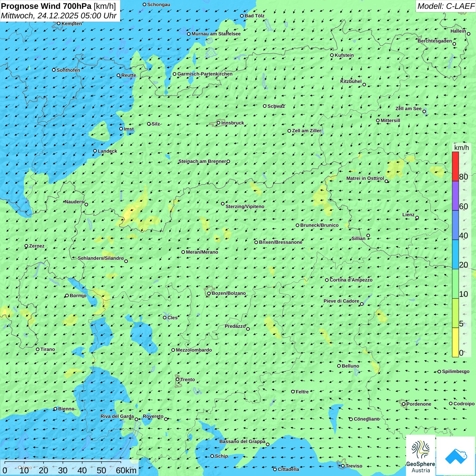Click the blue cloud logo icon
476x476 pixels.
pos(456,456)
